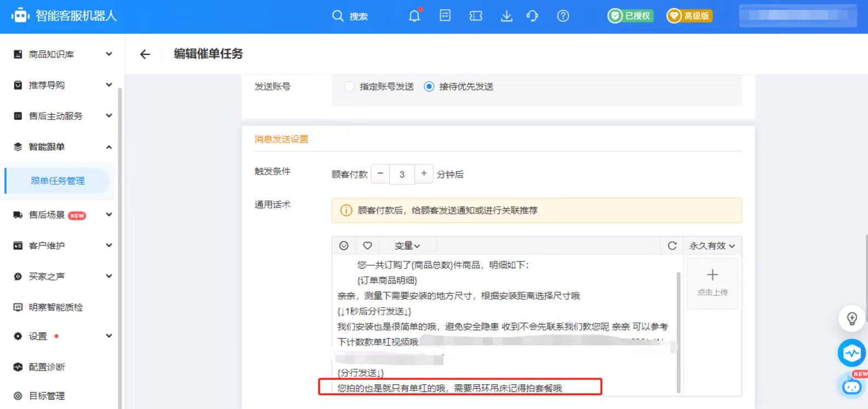This screenshot has width=868, height=409.
Task: Open the 配置诊断 menu item
Action: [x=47, y=367]
